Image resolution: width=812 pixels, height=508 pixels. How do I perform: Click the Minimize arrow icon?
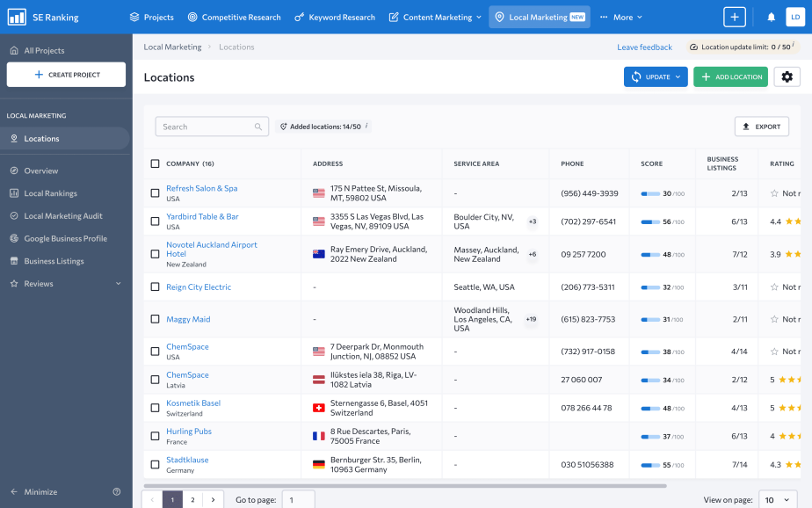click(x=14, y=491)
